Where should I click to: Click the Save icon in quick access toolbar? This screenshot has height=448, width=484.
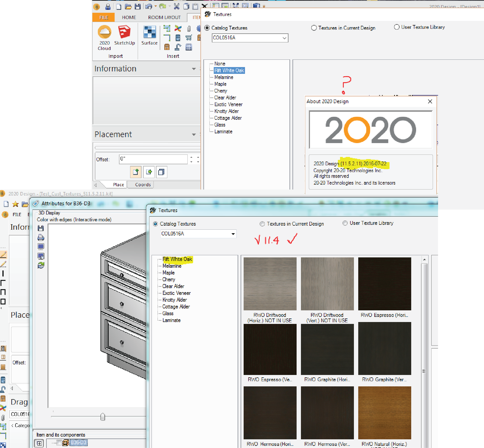[138, 7]
